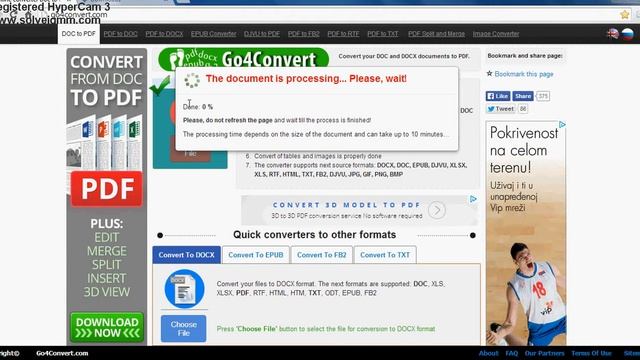Click the Facebook Like button
Image resolution: width=640 pixels, height=360 pixels.
pyautogui.click(x=498, y=96)
